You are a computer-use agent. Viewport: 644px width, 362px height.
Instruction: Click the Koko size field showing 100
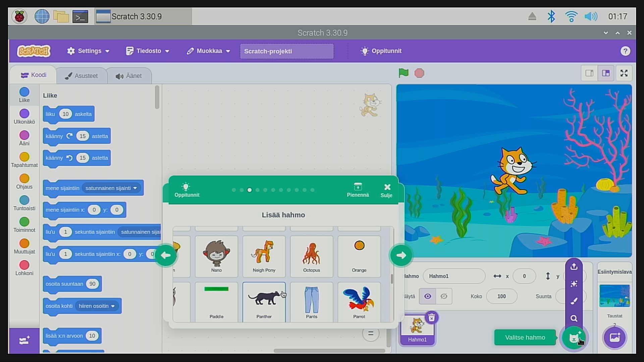(x=501, y=296)
